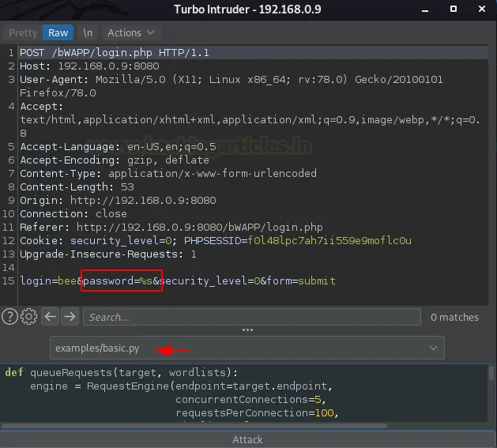497x448 pixels.
Task: Click the Upgrade-Insecure-Requests: 1 line
Action: click(x=108, y=254)
